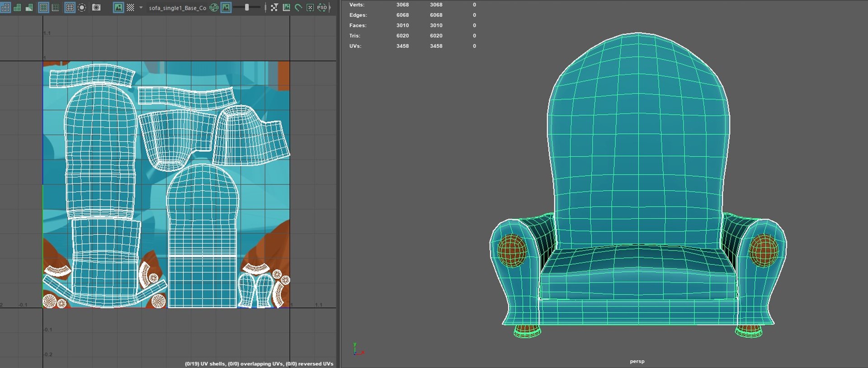Expand the UV toolbar overflow arrow

330,8
